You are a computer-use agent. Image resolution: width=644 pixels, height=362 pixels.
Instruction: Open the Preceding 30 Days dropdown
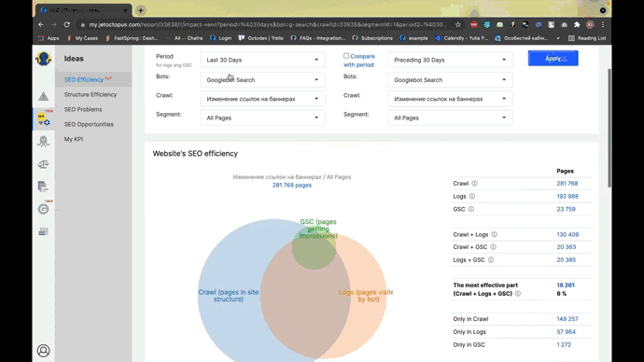[x=450, y=60]
